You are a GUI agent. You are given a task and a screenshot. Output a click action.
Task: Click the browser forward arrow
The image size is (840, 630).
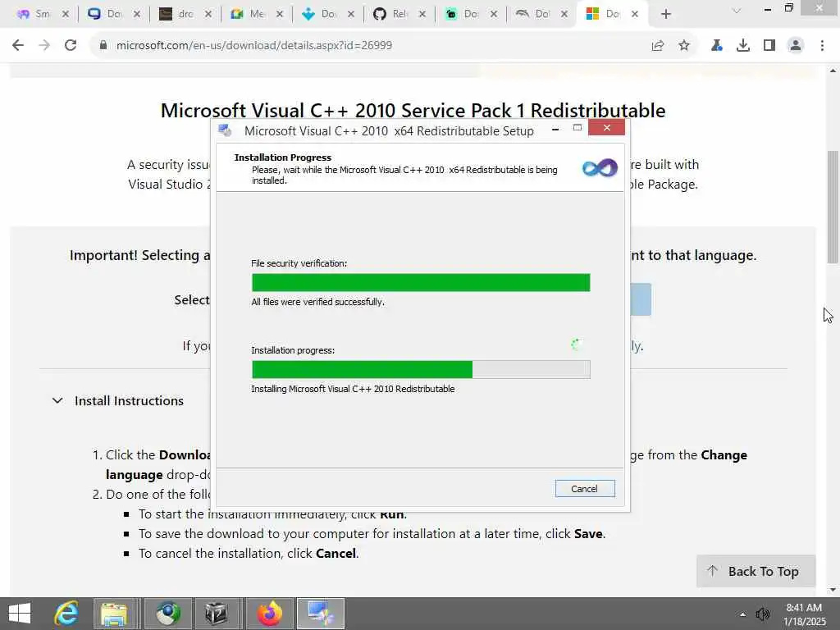click(44, 46)
